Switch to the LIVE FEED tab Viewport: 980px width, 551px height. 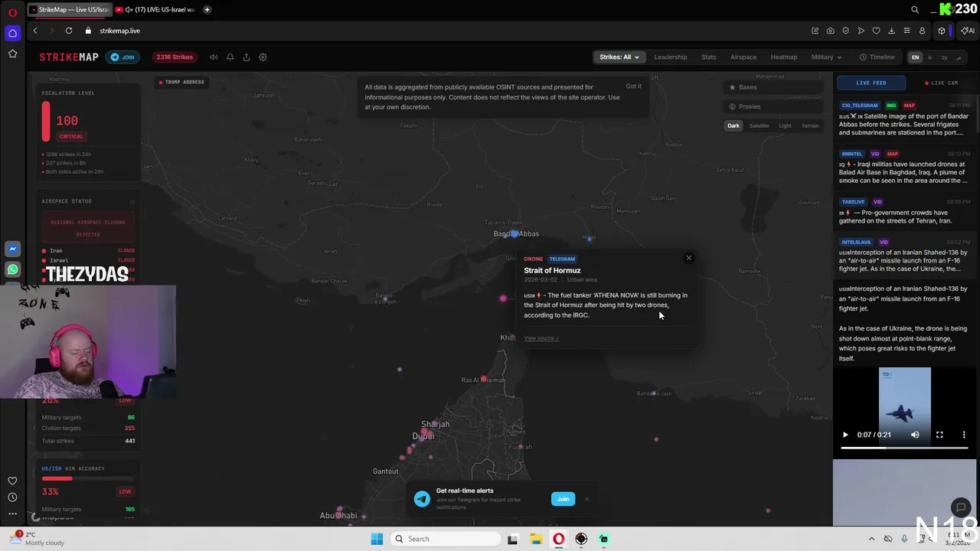tap(871, 83)
